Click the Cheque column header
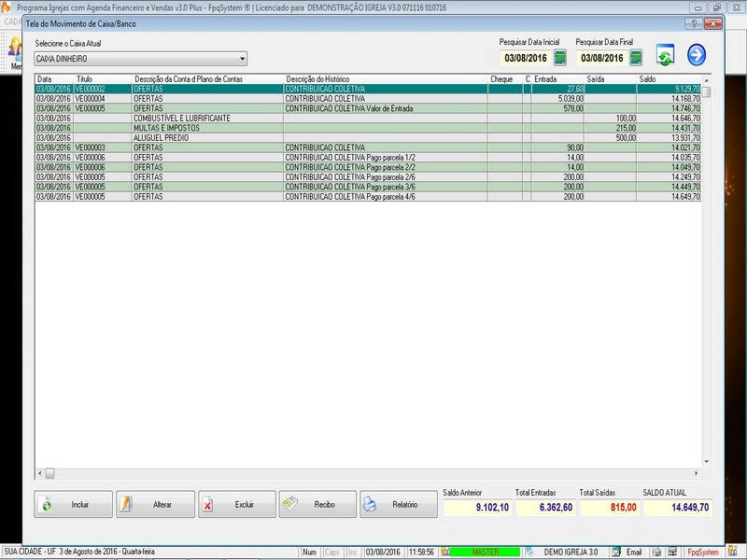The height and width of the screenshot is (560, 747). pyautogui.click(x=505, y=79)
